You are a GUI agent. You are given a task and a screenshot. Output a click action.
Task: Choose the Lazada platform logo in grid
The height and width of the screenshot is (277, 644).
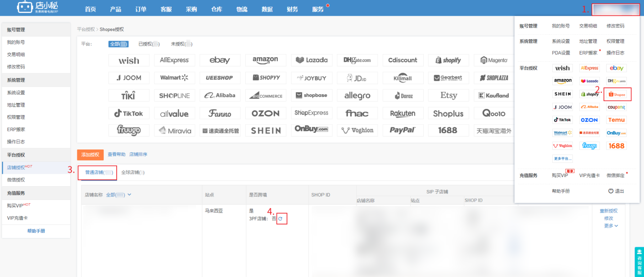pos(311,60)
